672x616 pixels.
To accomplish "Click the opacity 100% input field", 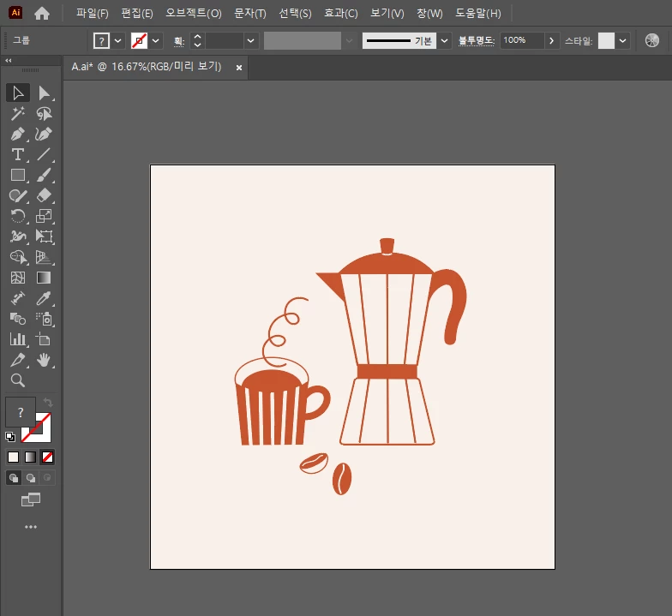I will (522, 41).
